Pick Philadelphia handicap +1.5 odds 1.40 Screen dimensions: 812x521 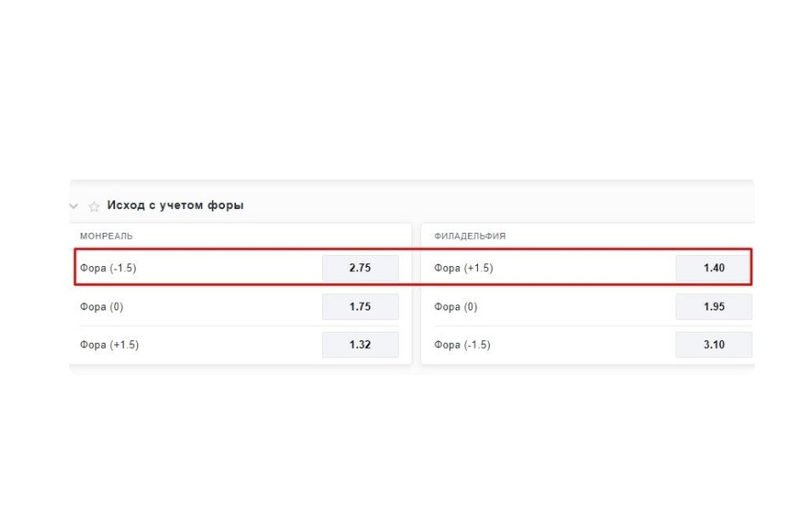pyautogui.click(x=713, y=268)
